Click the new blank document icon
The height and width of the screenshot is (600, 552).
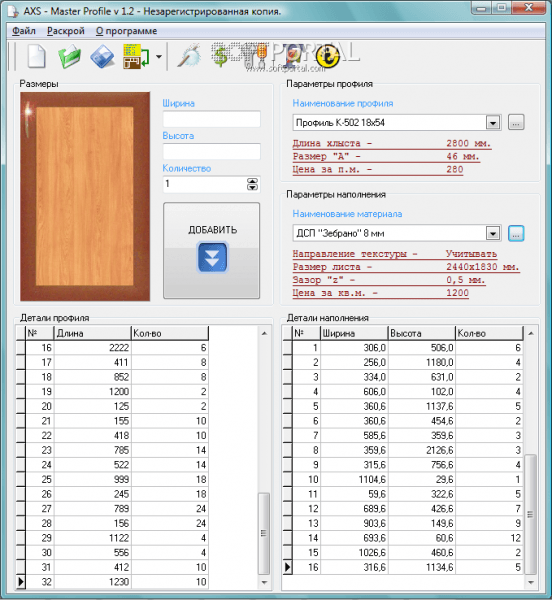click(x=37, y=56)
